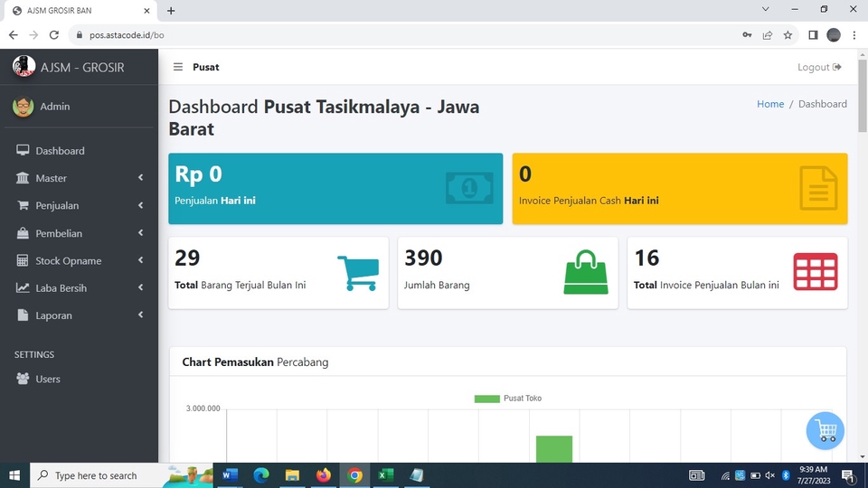Open the Master menu item
The image size is (868, 488).
(x=79, y=178)
